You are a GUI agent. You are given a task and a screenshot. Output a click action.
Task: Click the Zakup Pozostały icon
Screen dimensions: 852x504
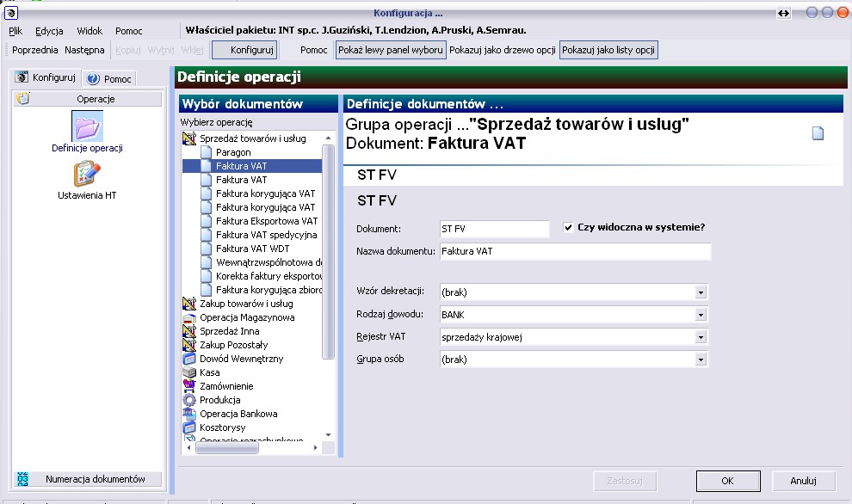189,345
